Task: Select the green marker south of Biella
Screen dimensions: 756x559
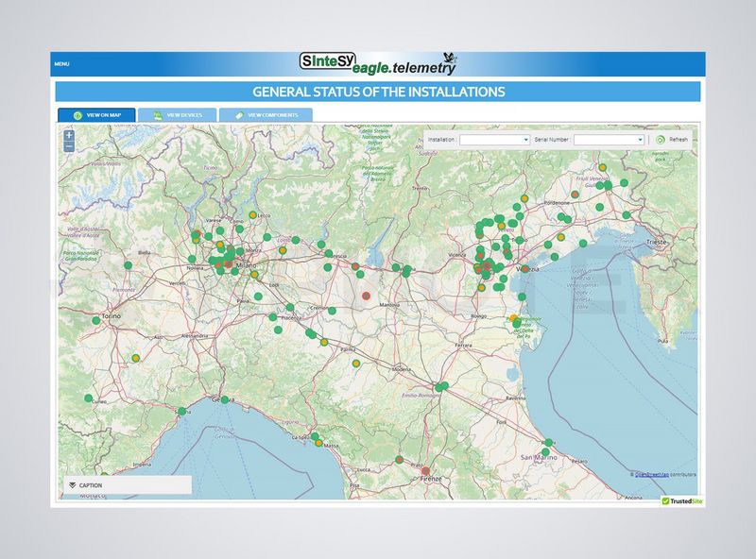Action: click(x=129, y=265)
